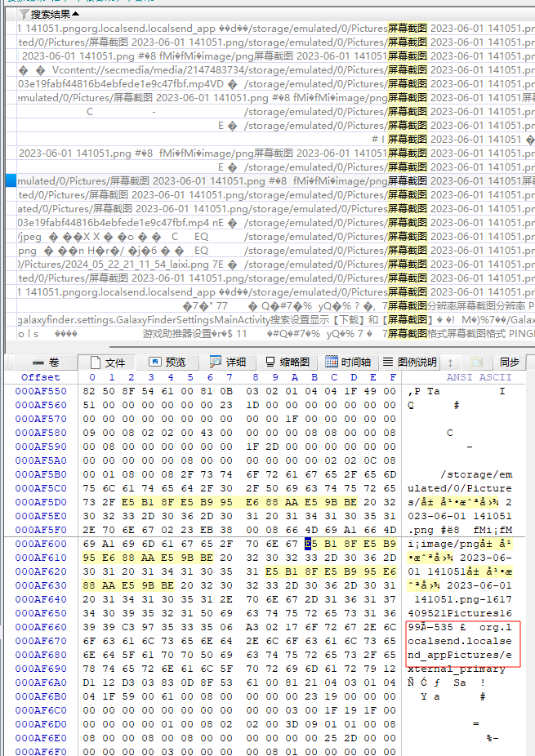Click the Offset column header

41,377
